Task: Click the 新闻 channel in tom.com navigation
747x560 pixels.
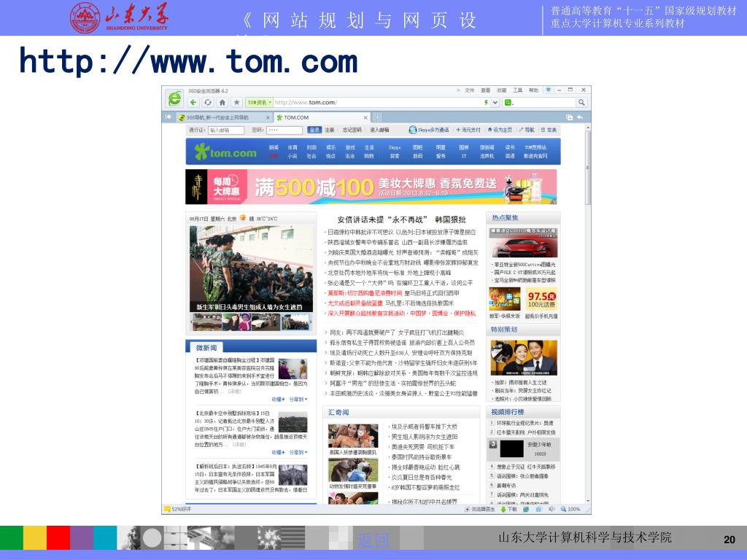Action: [274, 147]
